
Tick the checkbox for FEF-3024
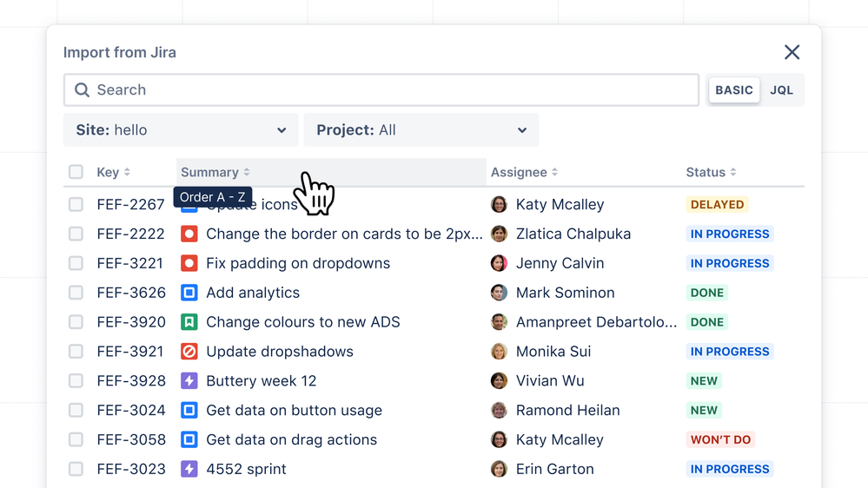(76, 410)
